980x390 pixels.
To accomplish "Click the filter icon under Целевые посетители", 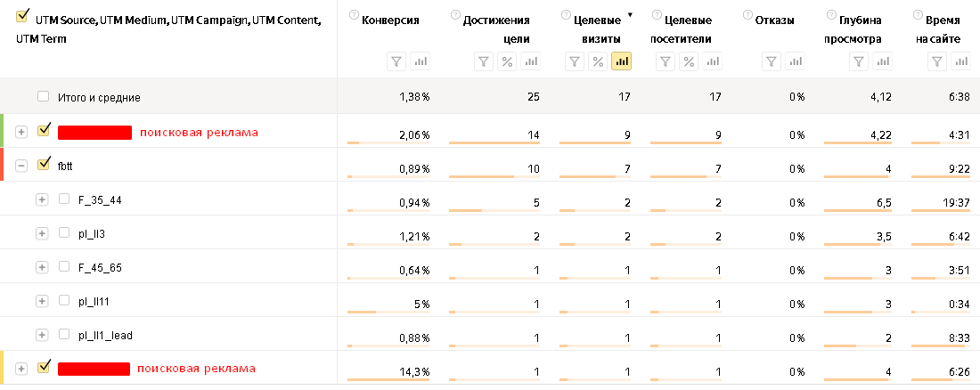I will coord(666,61).
